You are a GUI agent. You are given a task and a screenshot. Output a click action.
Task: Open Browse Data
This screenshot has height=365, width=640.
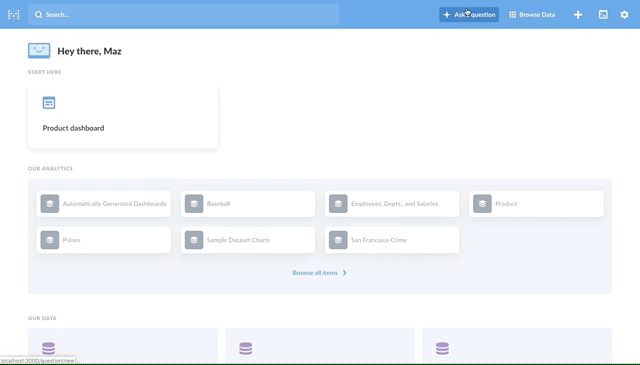click(x=532, y=15)
